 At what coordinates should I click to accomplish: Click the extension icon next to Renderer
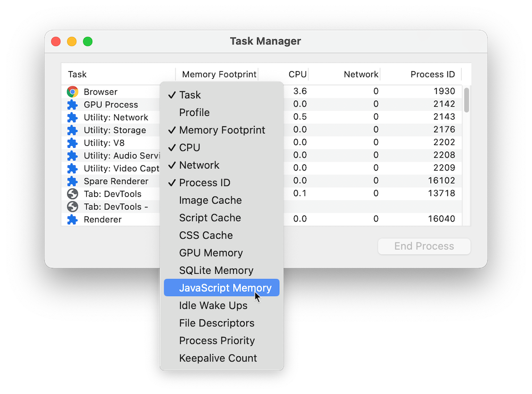coord(73,219)
